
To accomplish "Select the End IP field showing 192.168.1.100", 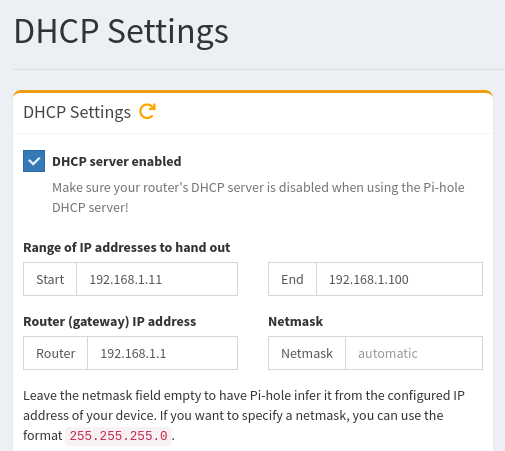I will point(399,279).
